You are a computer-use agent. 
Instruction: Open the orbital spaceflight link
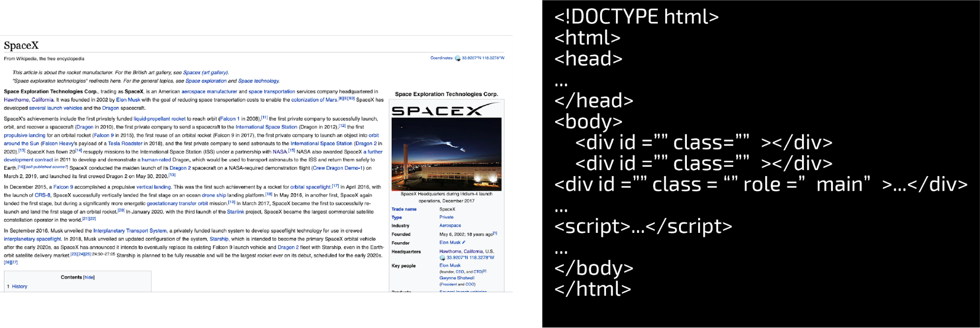coord(310,187)
